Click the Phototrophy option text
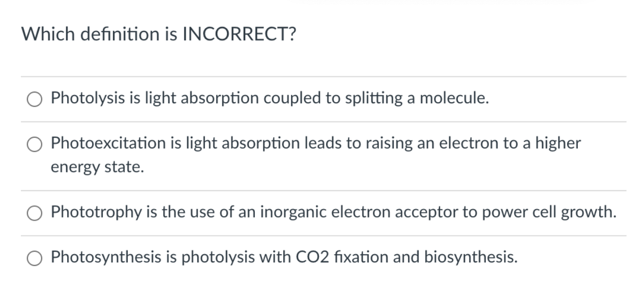 333,213
